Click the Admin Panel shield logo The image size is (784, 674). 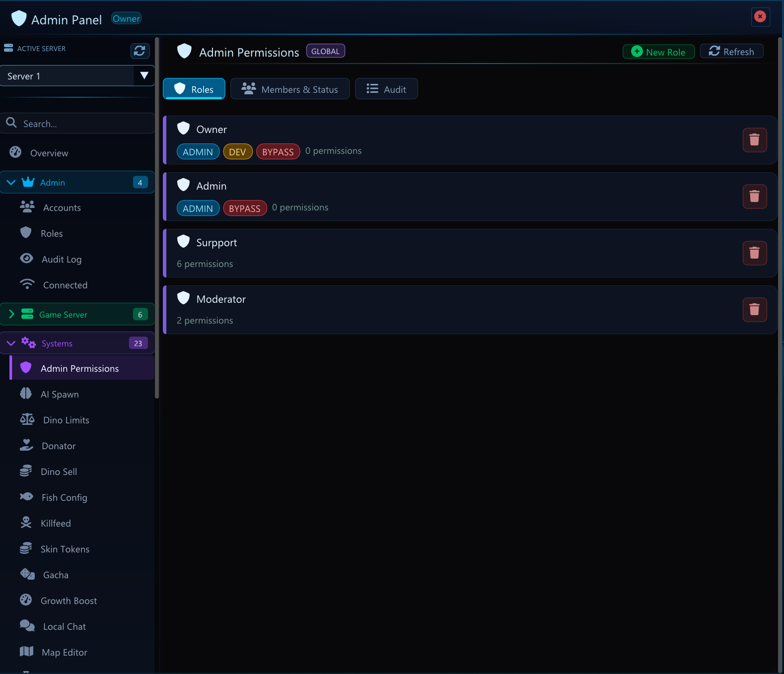click(x=19, y=18)
